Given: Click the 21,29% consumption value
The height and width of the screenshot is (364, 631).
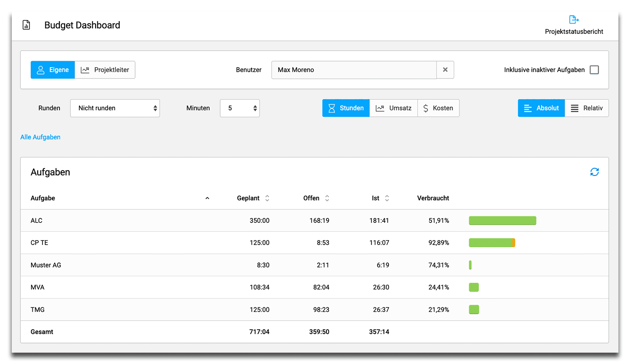Looking at the screenshot, I should click(439, 309).
